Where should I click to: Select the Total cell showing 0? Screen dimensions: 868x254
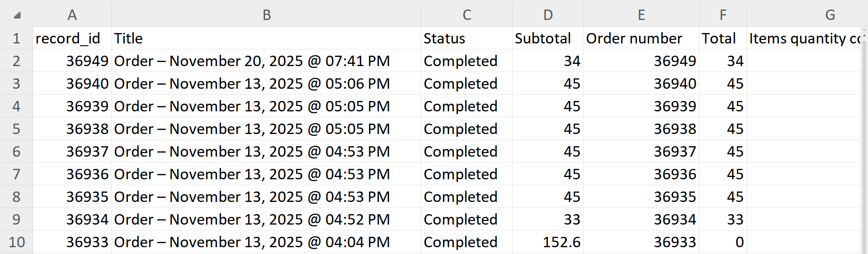coord(722,242)
